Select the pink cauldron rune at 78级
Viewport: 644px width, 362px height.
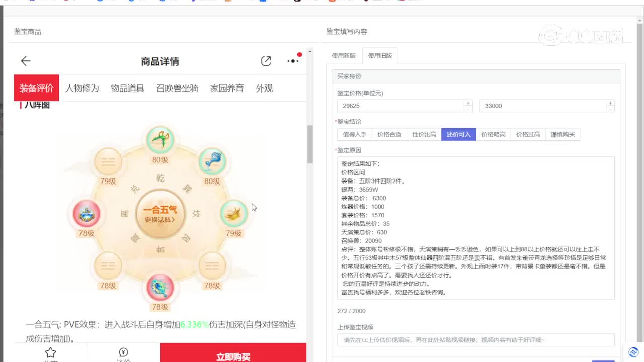[x=86, y=214]
